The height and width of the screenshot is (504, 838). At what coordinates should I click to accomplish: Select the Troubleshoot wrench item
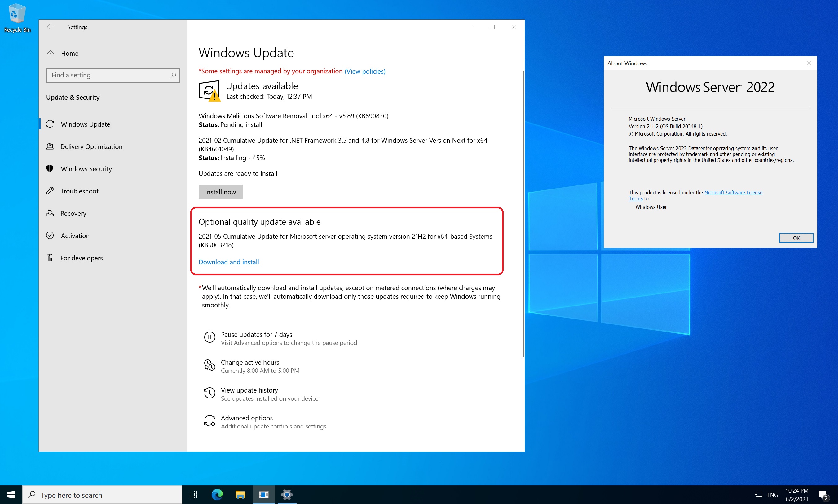(79, 191)
